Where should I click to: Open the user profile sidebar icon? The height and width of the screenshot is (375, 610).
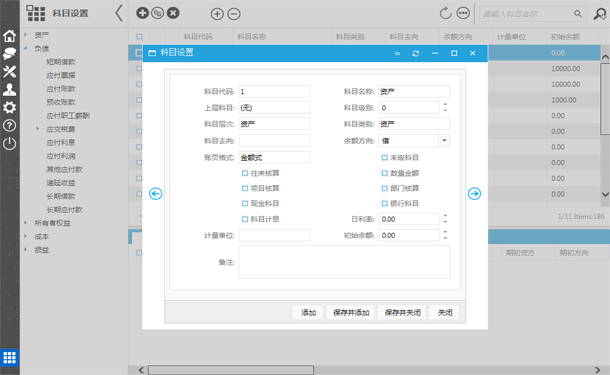pyautogui.click(x=9, y=89)
